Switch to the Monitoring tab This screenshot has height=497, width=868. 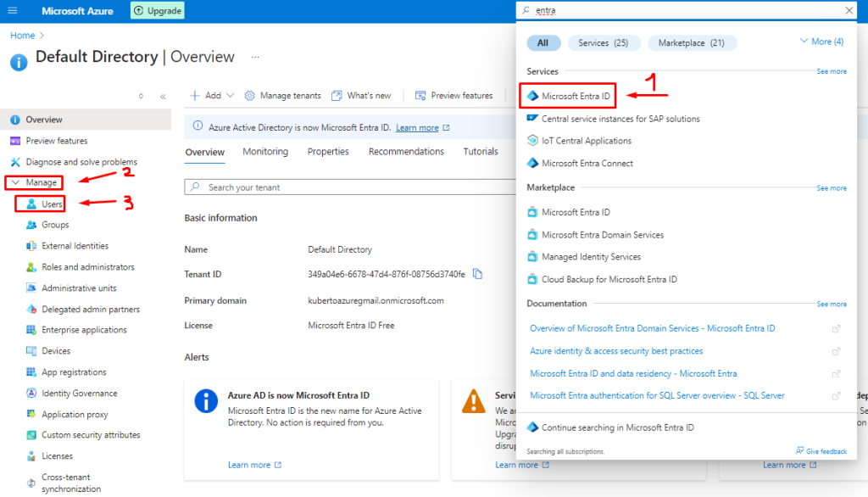pos(265,152)
